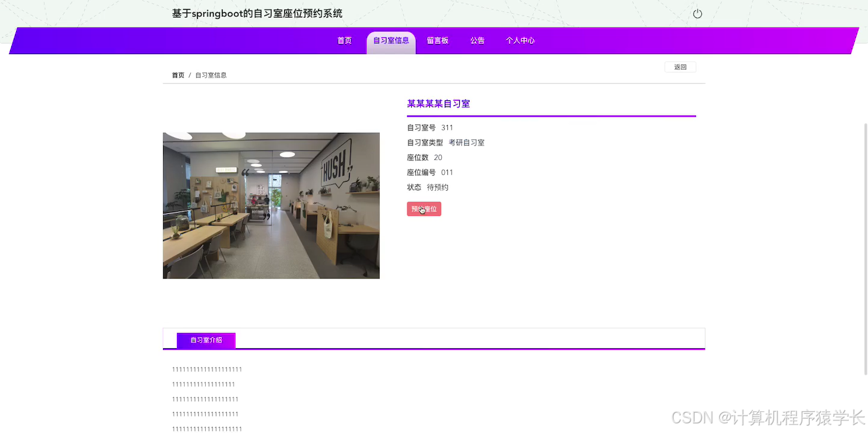Click the 返回 back button
The image size is (868, 433).
coord(680,67)
